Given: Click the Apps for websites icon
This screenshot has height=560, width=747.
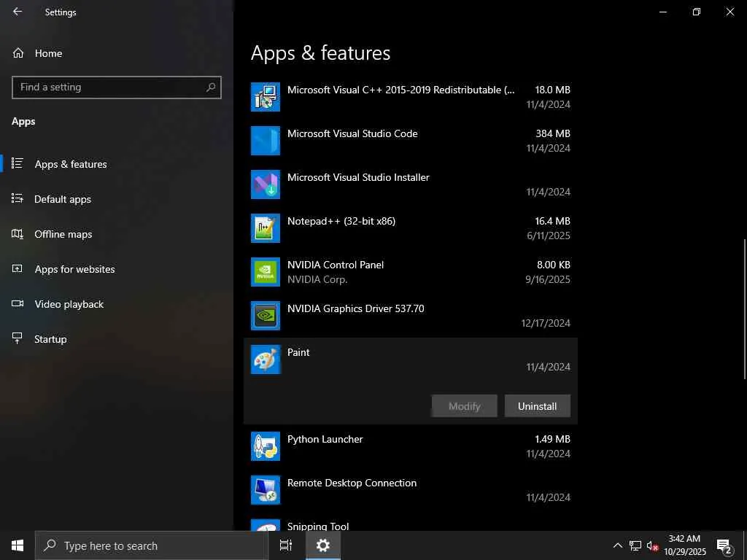Looking at the screenshot, I should (18, 268).
